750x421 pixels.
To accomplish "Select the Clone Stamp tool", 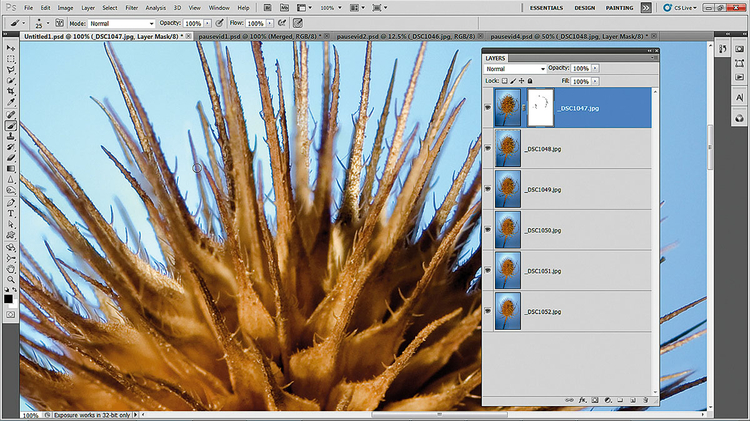I will pos(11,136).
